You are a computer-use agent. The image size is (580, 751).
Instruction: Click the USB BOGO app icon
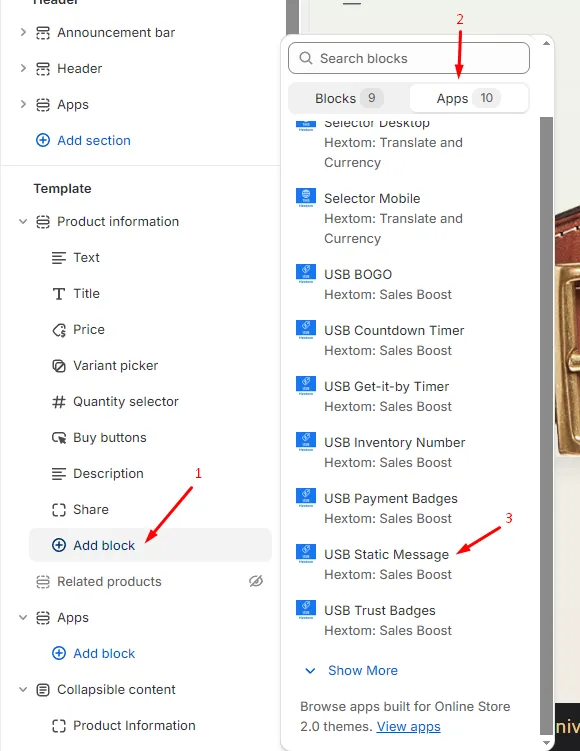306,273
